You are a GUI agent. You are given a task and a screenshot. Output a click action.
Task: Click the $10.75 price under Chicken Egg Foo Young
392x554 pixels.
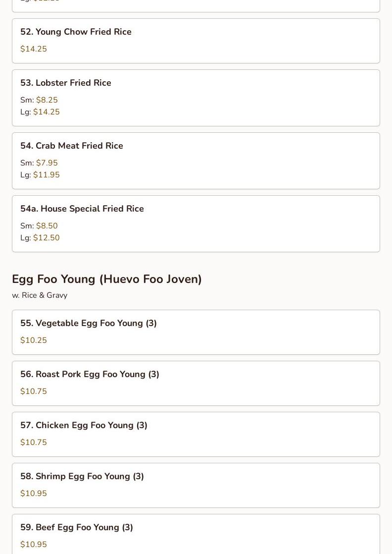[x=34, y=443]
